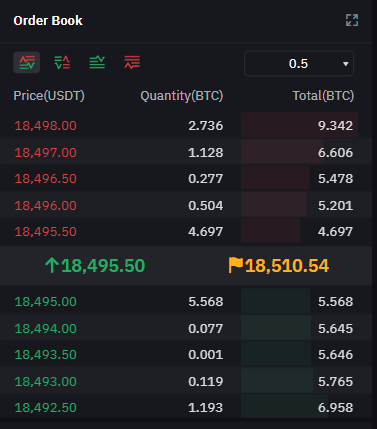Select bid price 18,493.50
377x429 pixels.
[x=46, y=355]
